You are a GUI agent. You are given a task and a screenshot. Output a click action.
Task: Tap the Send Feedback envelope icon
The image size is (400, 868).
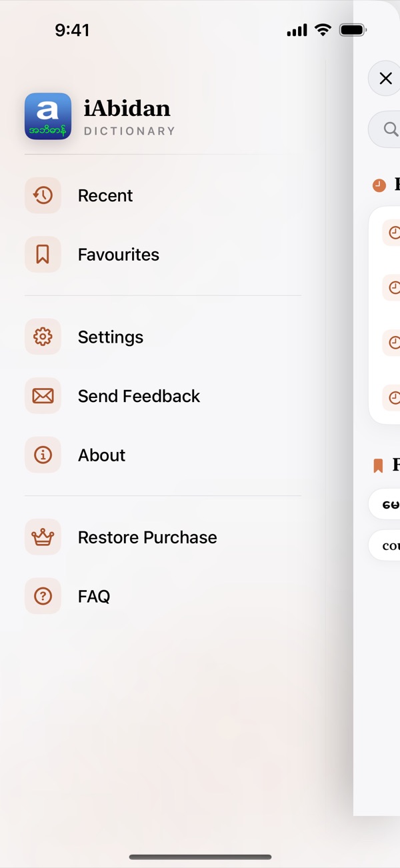click(43, 396)
